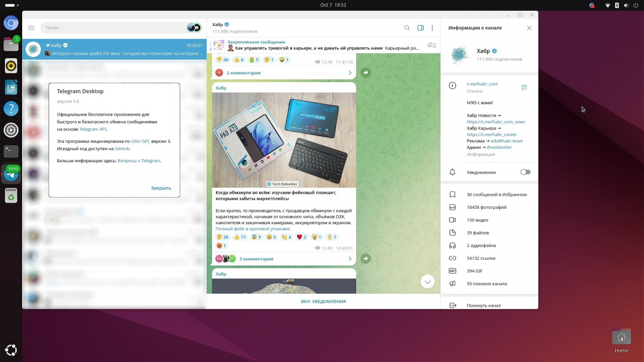The width and height of the screenshot is (644, 362).
Task: Open Вопросы о Telegram link
Action: [x=139, y=160]
